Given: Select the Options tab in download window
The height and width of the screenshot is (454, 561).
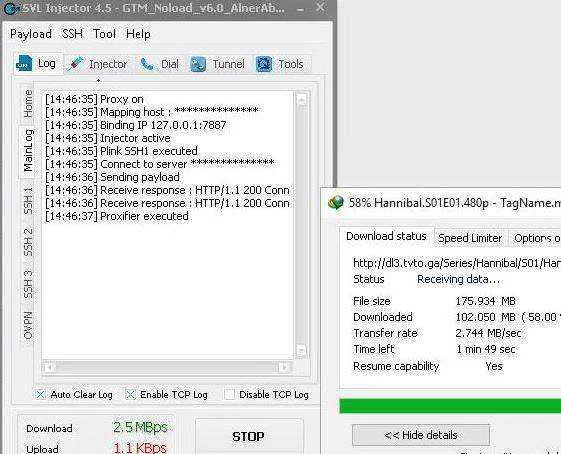Looking at the screenshot, I should [536, 238].
